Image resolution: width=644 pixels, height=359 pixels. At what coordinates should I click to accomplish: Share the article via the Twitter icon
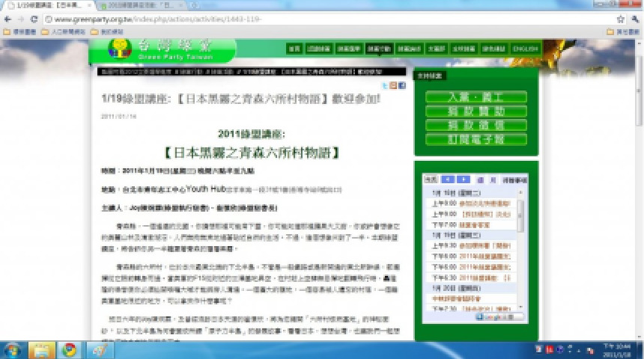tap(386, 86)
